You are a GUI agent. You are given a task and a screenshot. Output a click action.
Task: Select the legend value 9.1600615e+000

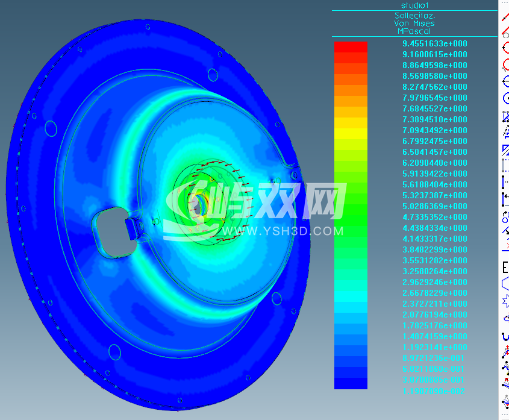pyautogui.click(x=435, y=54)
